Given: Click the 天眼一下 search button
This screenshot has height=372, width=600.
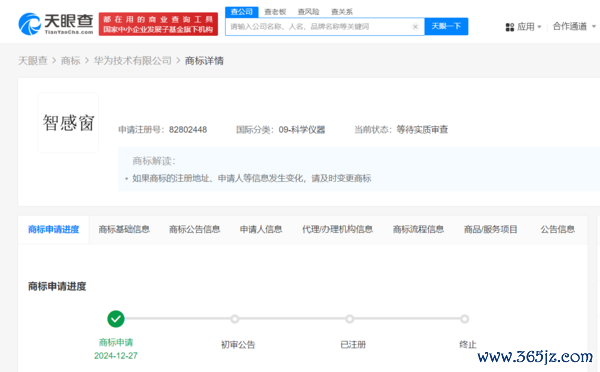Looking at the screenshot, I should click(446, 26).
